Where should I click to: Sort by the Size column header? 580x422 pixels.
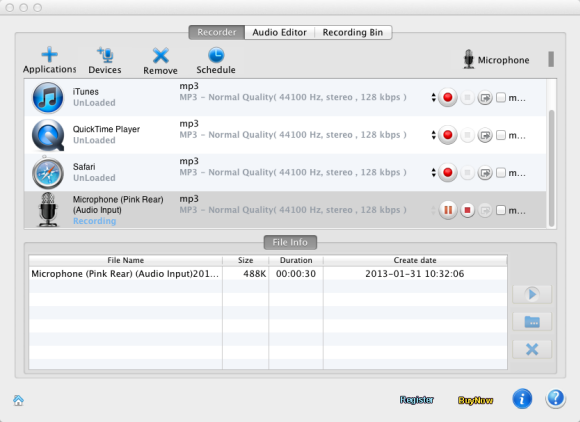246,260
